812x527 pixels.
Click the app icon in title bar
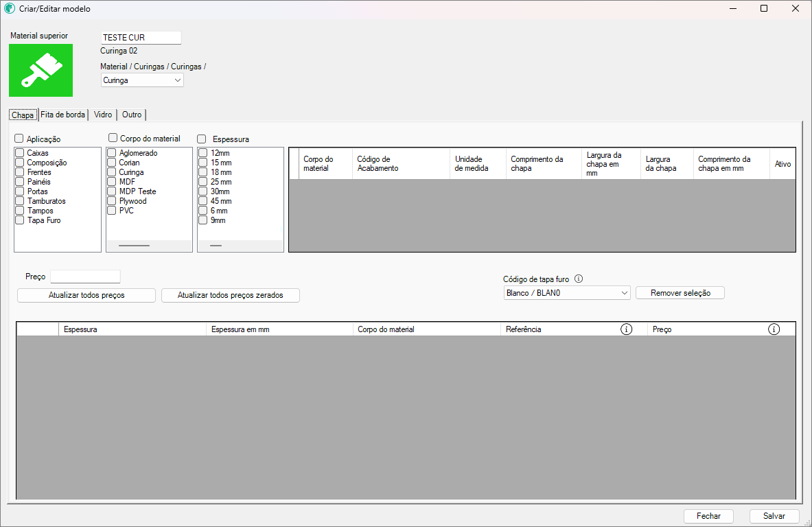(10, 9)
